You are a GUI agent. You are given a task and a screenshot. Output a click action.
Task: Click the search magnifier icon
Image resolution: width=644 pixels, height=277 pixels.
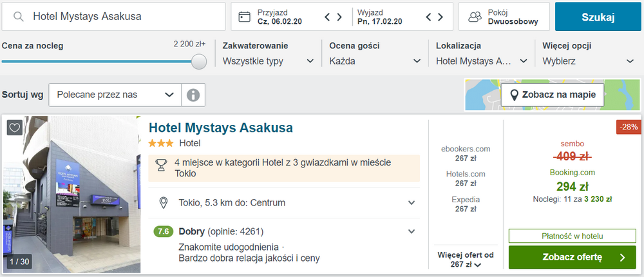point(18,17)
